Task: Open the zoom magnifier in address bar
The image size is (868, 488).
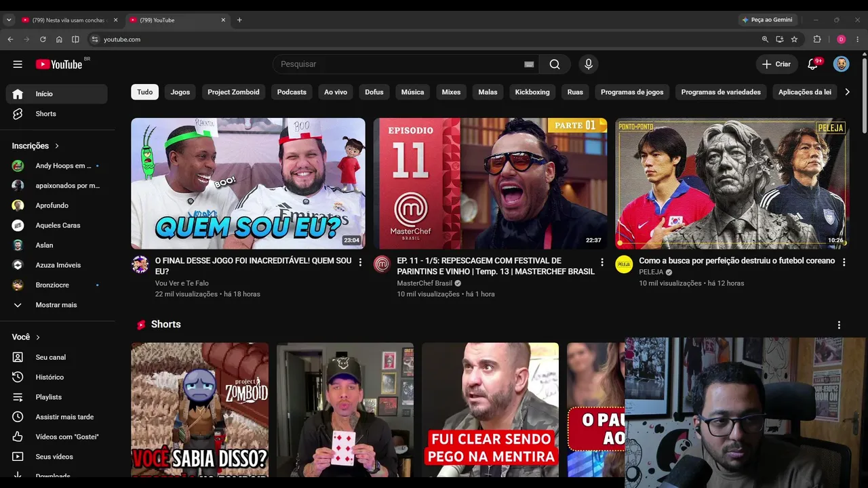Action: (x=765, y=39)
